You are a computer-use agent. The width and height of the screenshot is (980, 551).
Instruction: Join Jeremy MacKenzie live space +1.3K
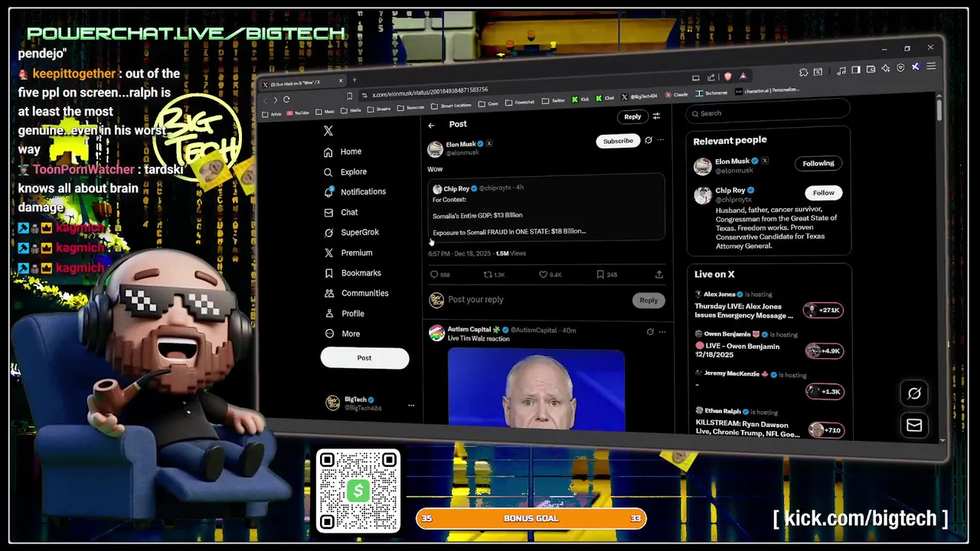point(824,392)
